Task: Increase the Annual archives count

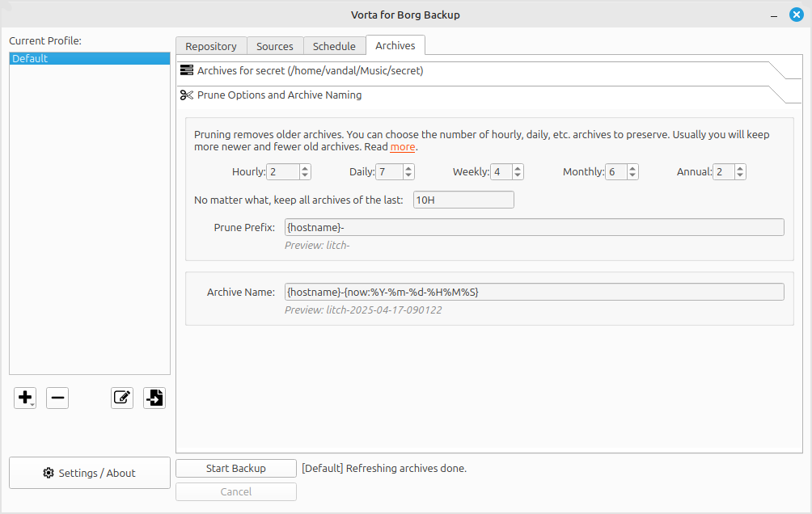Action: (740, 168)
